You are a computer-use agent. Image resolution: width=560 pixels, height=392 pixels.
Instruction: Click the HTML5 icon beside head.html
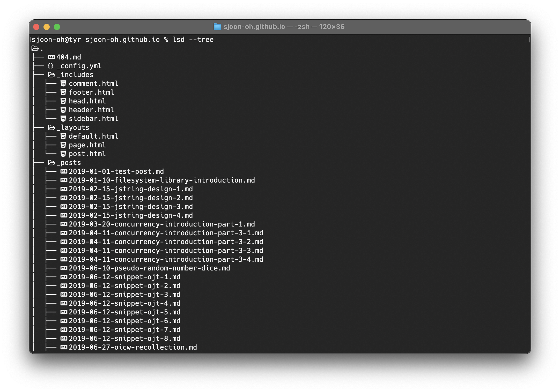(x=63, y=101)
